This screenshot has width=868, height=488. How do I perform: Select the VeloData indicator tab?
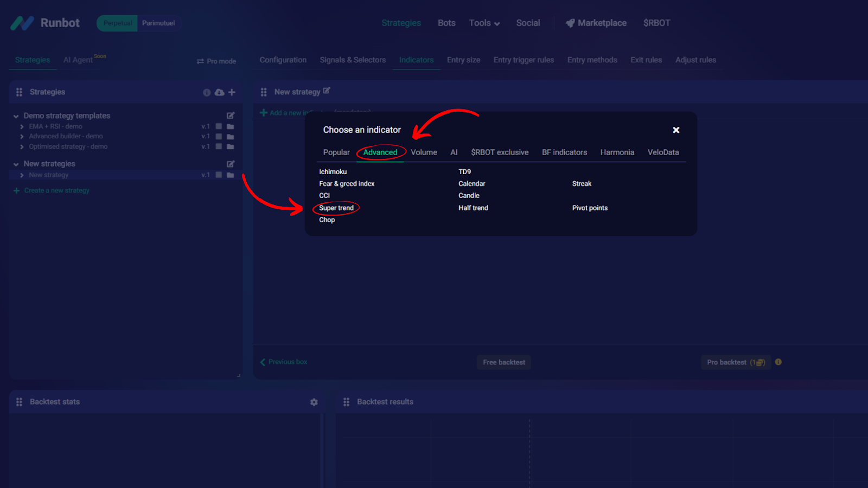[663, 152]
